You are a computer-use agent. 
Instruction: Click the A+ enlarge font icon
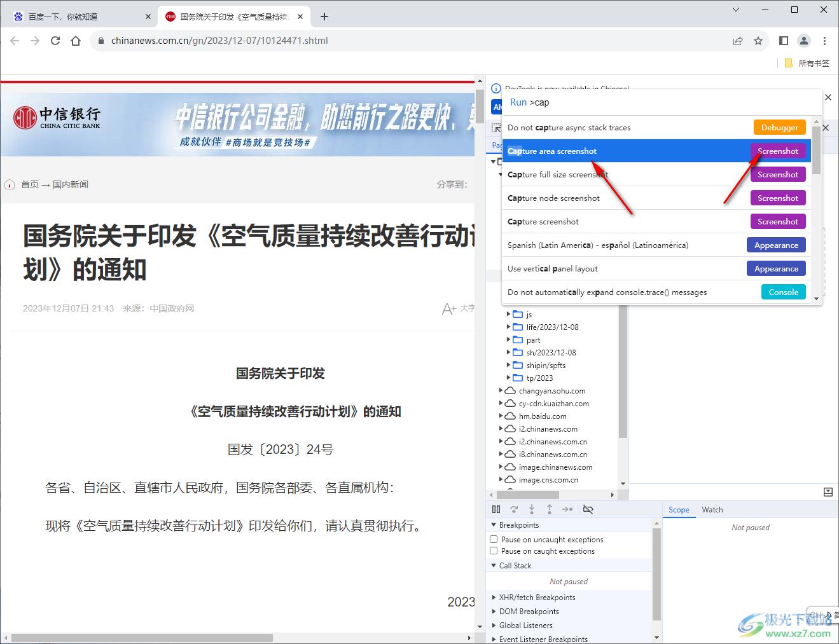450,309
